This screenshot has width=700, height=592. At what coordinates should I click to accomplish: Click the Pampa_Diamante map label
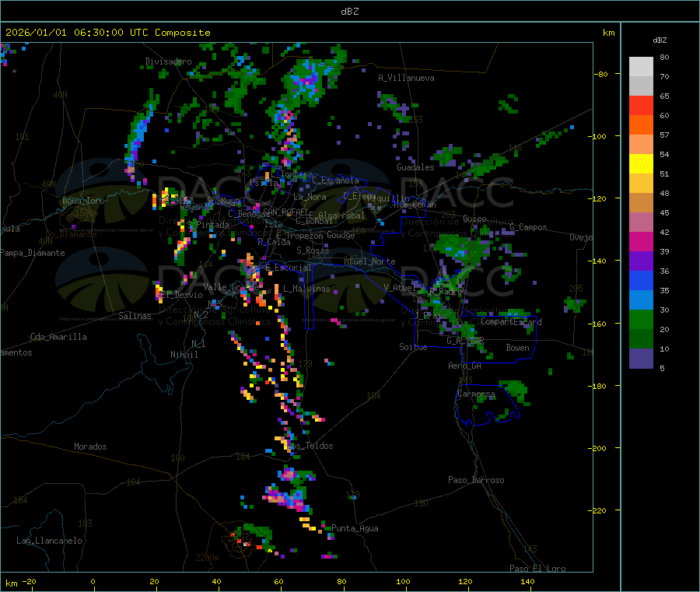[32, 253]
